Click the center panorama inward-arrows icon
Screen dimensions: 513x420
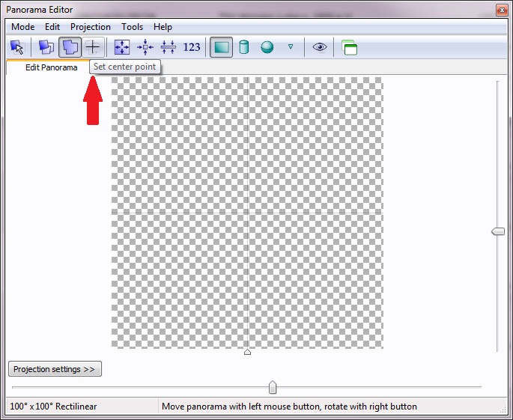point(145,47)
